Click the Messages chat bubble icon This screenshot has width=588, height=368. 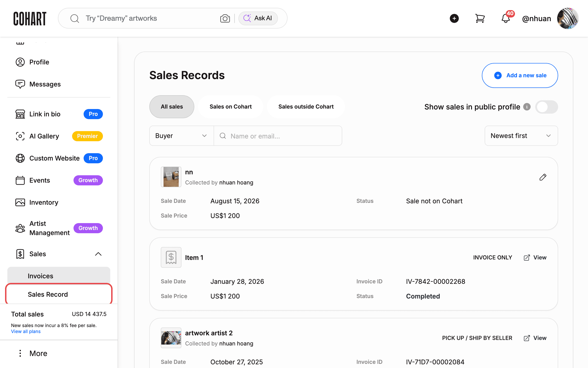(20, 84)
